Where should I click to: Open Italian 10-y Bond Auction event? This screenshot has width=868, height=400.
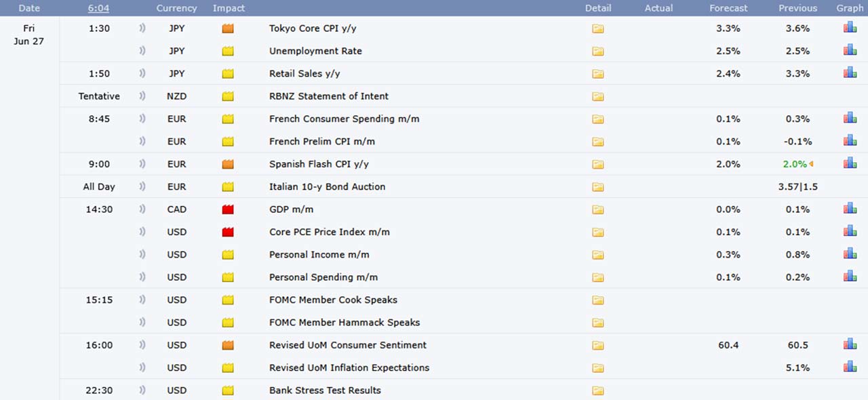(327, 186)
